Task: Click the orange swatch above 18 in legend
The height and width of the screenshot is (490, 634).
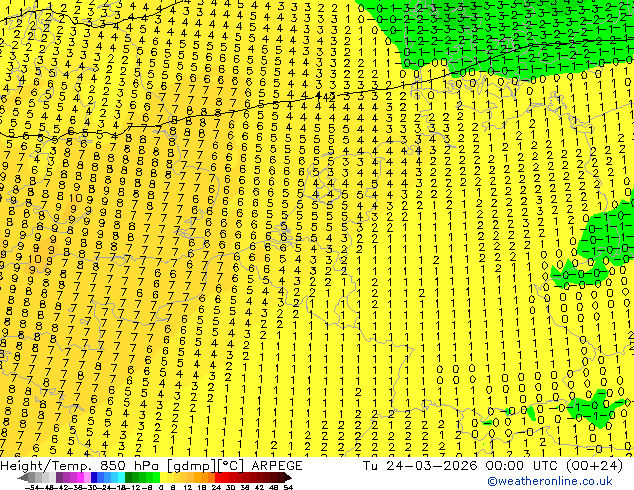Action: (x=205, y=478)
